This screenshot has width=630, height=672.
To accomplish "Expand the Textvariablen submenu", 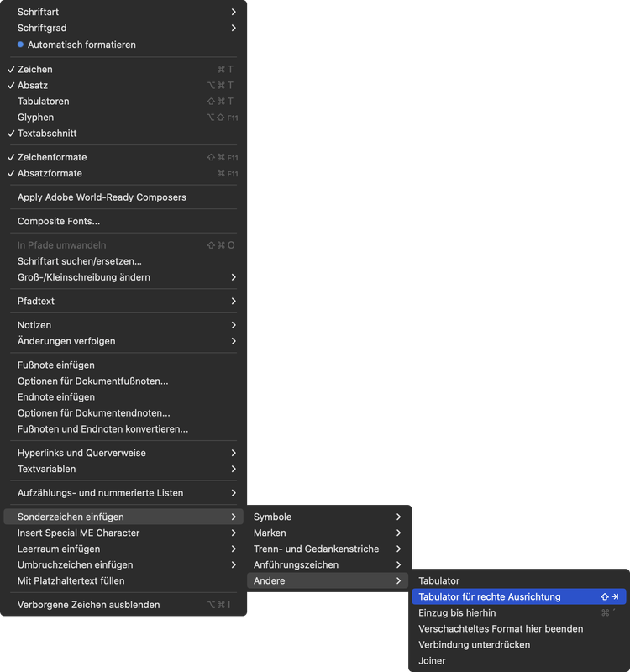I will coord(123,469).
